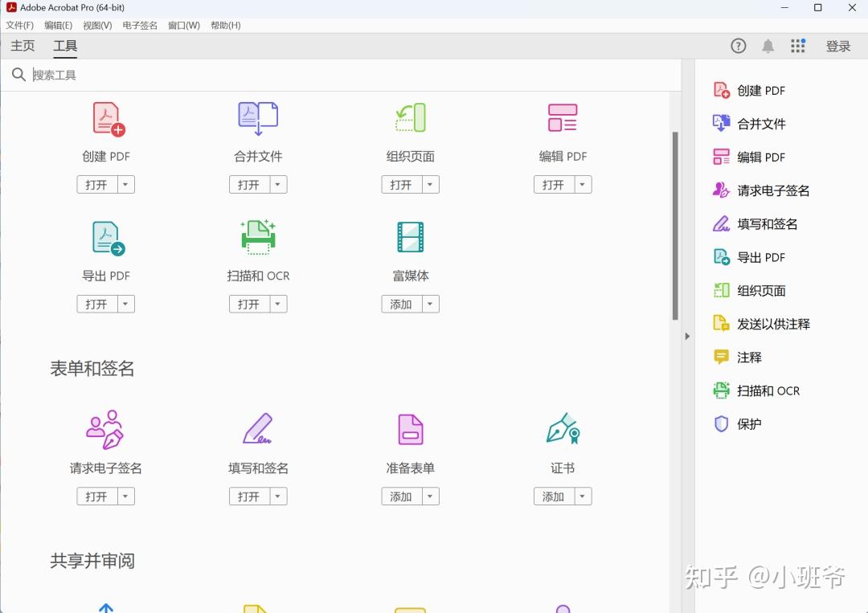Expand the dropdown next to 创建 PDF's 打开 button
The image size is (868, 613).
coord(126,184)
